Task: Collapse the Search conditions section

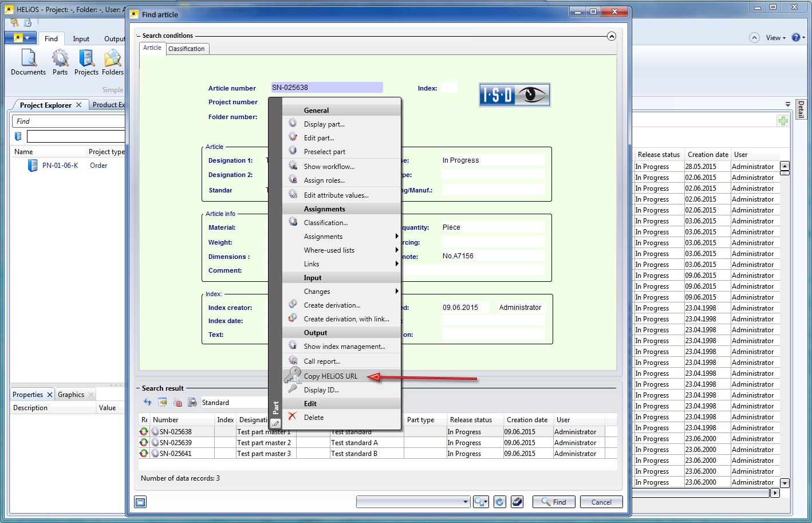Action: 612,36
